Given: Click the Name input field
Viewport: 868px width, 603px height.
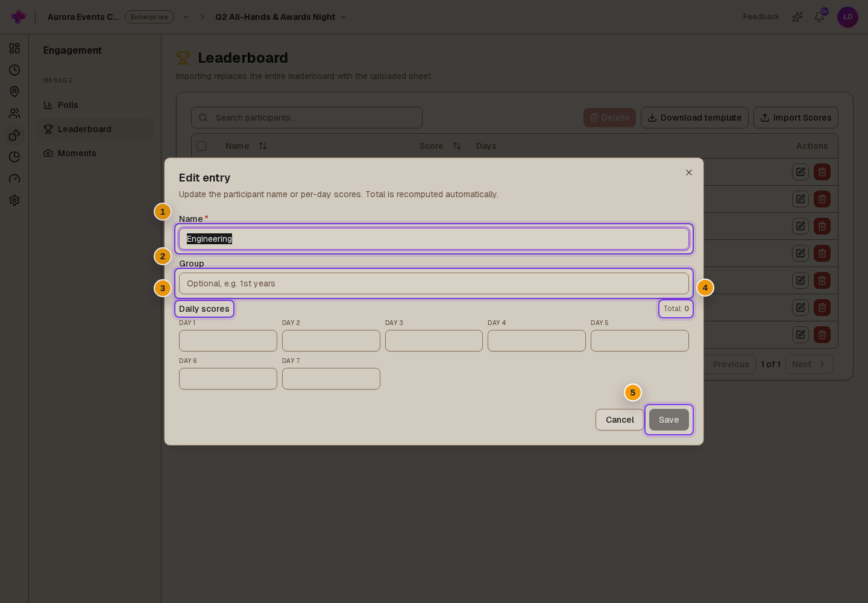Looking at the screenshot, I should pos(434,239).
